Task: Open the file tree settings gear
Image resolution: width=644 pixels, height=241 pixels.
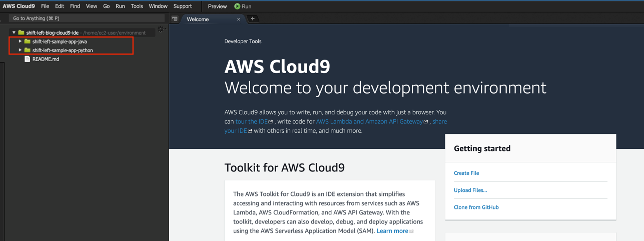Action: click(161, 30)
